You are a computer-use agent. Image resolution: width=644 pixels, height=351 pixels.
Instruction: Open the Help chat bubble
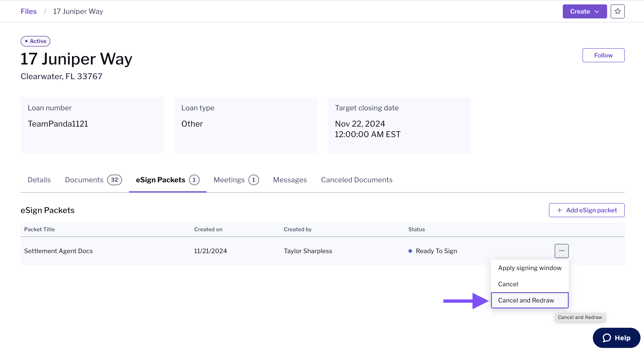pos(616,338)
